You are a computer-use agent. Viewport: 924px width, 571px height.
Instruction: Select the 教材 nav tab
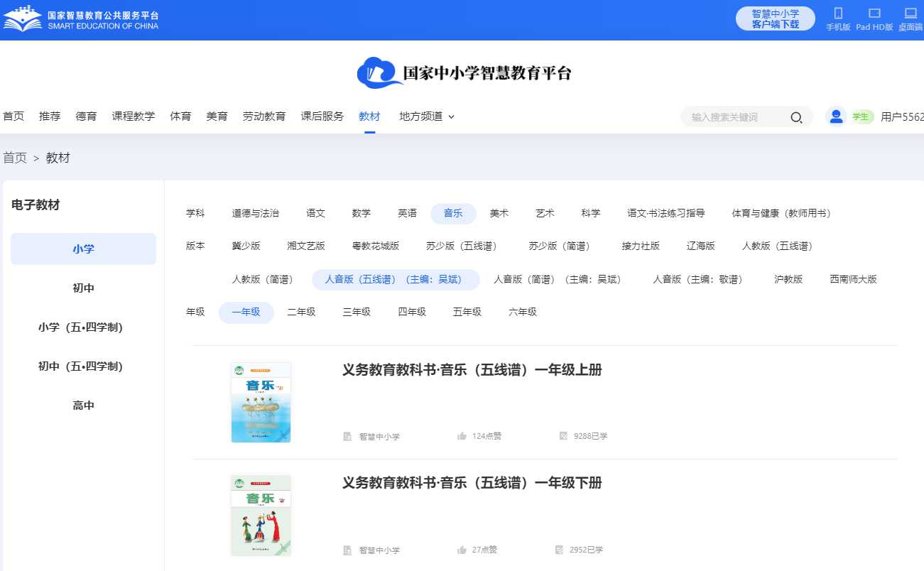click(369, 116)
